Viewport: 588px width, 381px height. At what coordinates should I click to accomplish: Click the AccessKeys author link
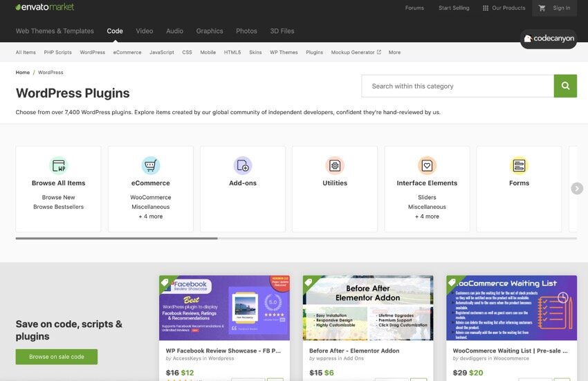coord(187,358)
